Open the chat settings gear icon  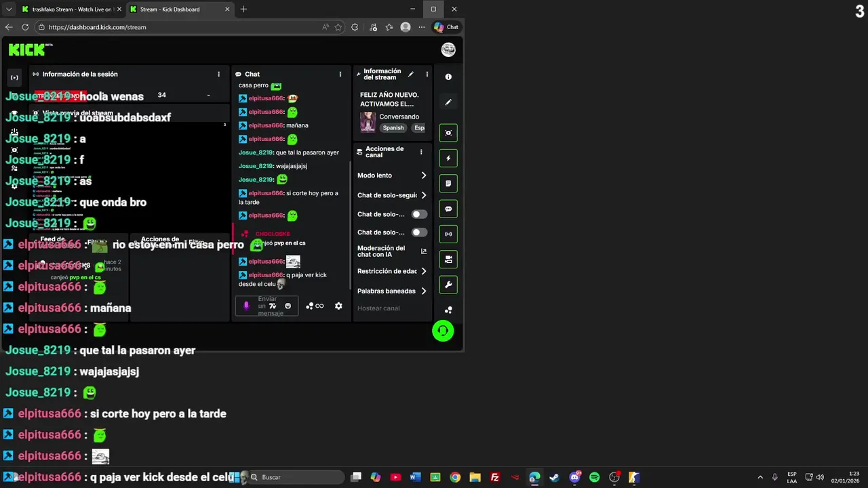(338, 306)
